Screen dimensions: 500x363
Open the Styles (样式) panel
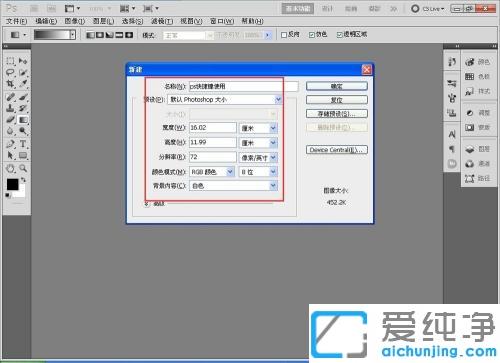click(x=478, y=91)
